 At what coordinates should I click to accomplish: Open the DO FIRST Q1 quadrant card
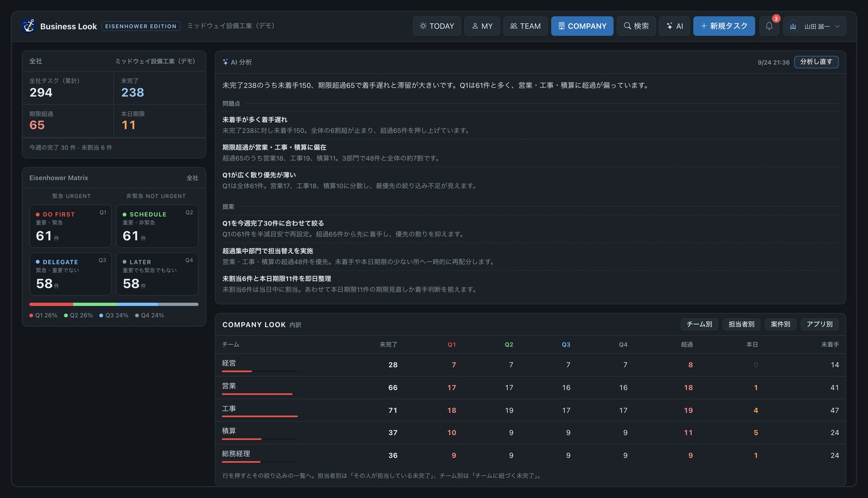coord(71,226)
